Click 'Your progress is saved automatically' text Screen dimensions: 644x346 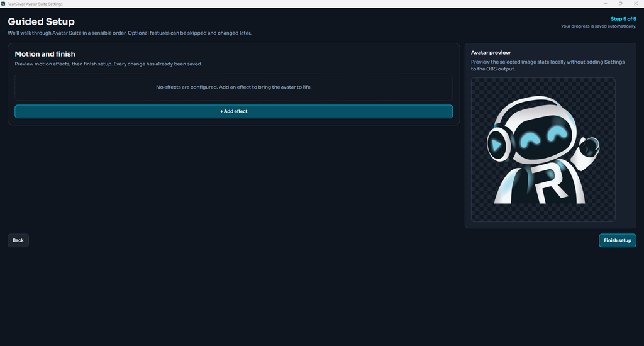click(x=599, y=26)
